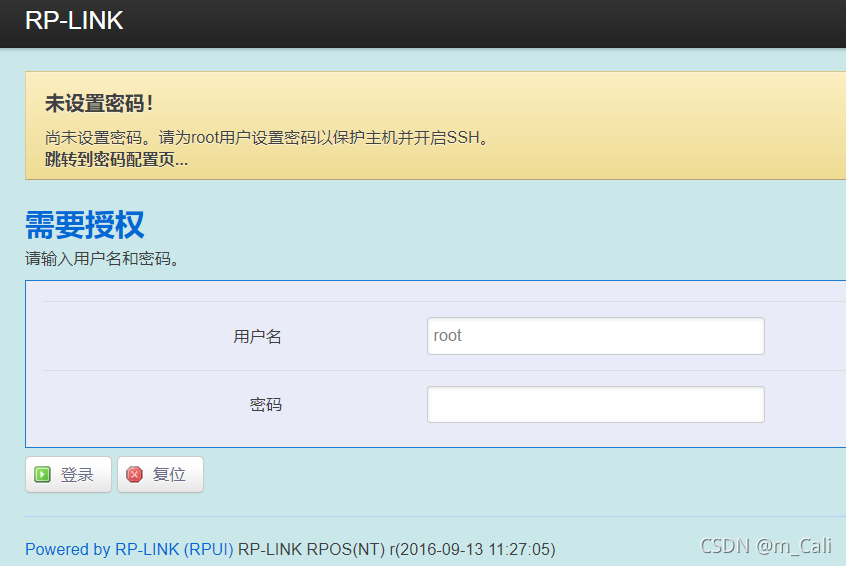Viewport: 846px width, 566px height.
Task: Click the 密码 field label
Action: [265, 405]
